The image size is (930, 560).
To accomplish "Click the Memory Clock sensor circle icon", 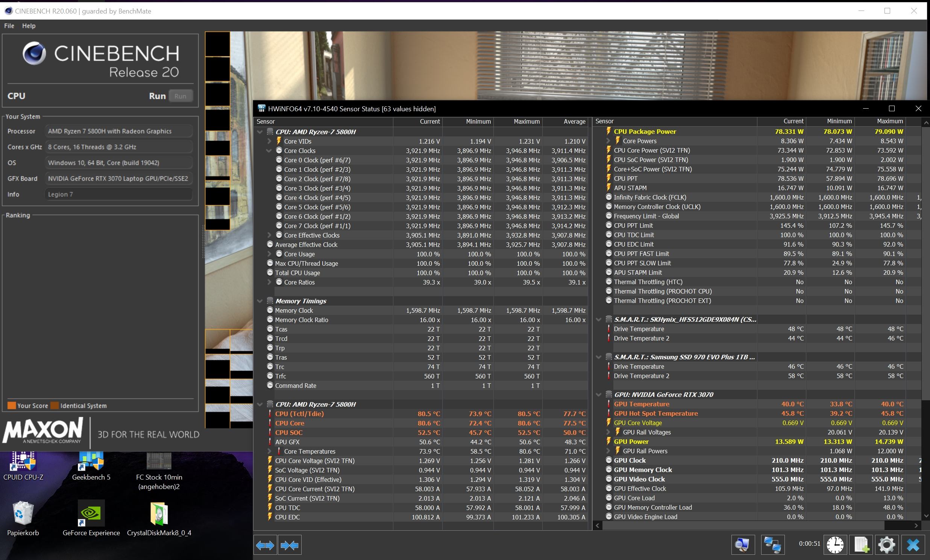I will point(270,310).
